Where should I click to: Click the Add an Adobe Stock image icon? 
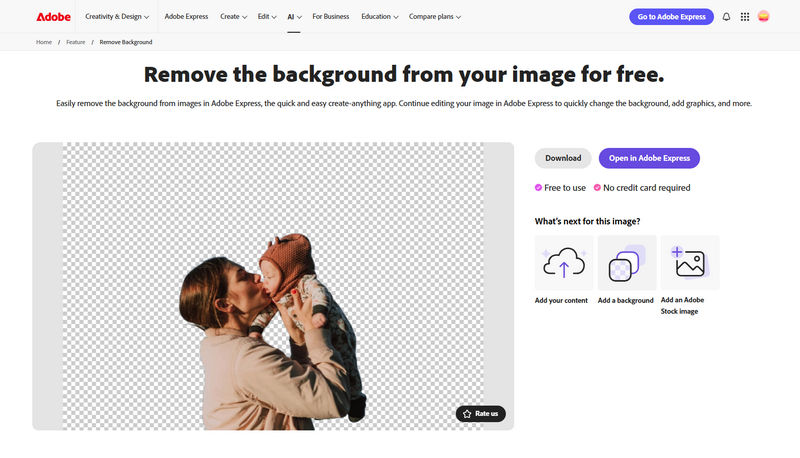pyautogui.click(x=690, y=263)
